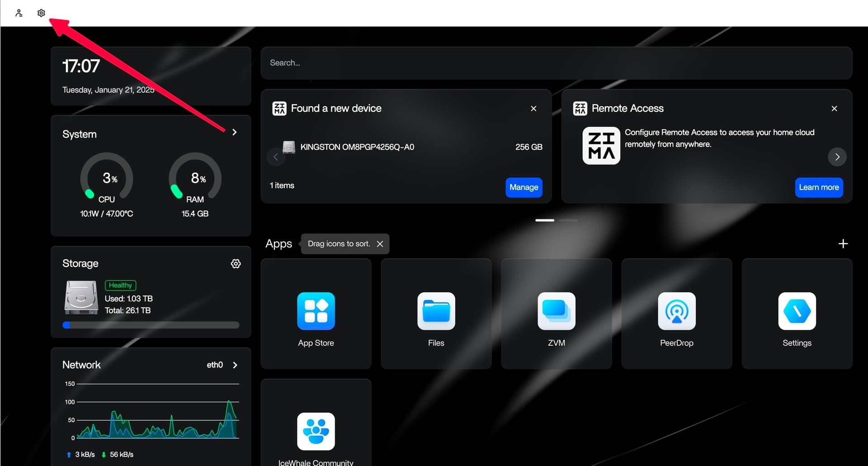Click the storage usage progress bar
868x466 pixels.
click(151, 325)
